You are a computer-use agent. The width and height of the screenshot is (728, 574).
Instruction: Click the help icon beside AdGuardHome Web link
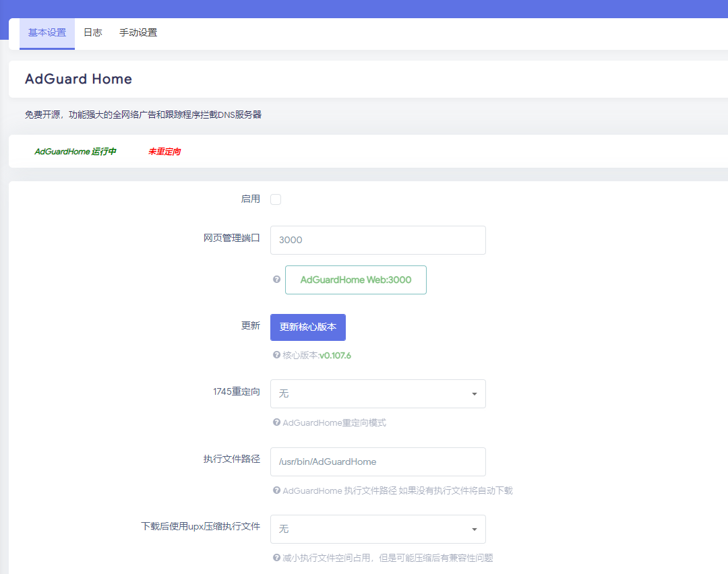tap(276, 280)
